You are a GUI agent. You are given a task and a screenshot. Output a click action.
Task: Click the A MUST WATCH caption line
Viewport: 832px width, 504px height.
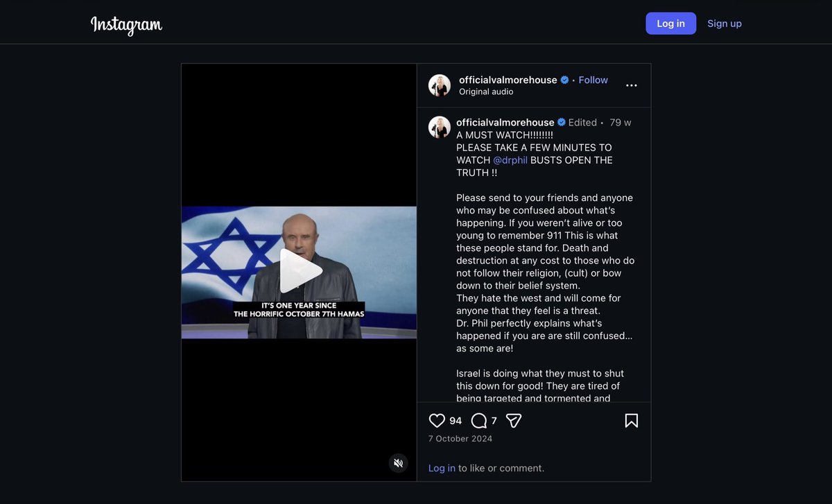pos(505,135)
